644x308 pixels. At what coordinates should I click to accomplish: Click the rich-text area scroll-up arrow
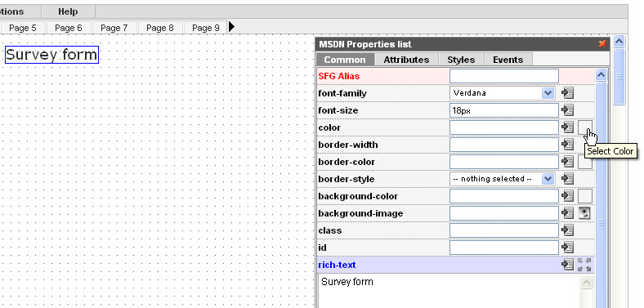click(x=586, y=282)
